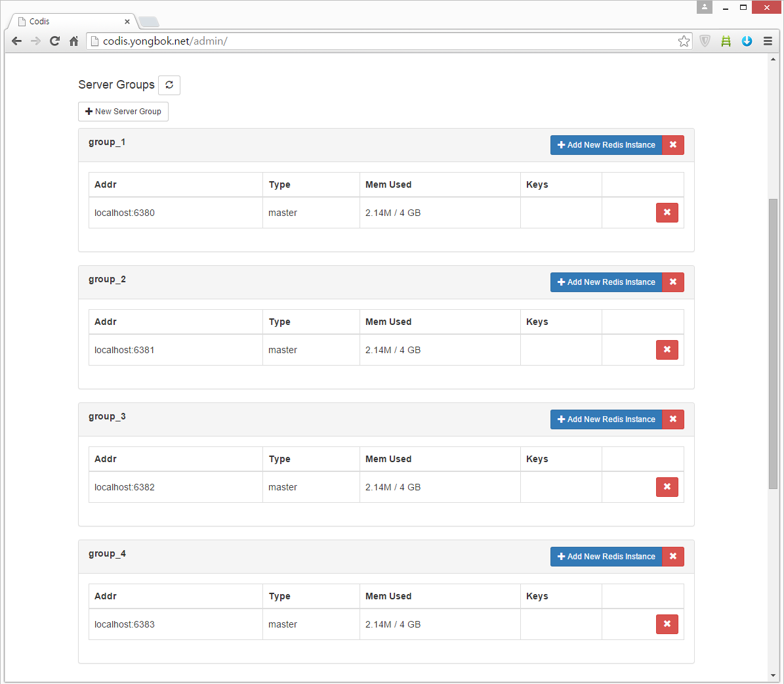
Task: Bookmark this page with star icon
Action: [684, 41]
